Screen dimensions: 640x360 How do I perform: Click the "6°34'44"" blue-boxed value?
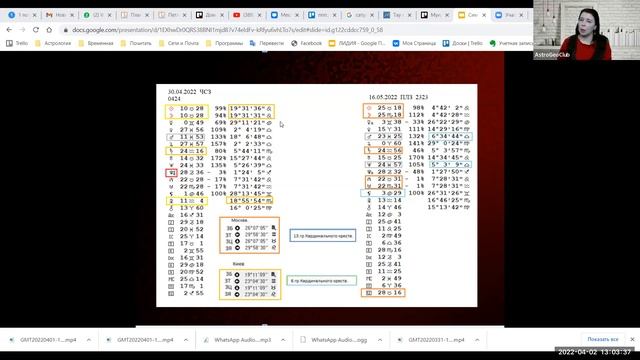[451, 136]
